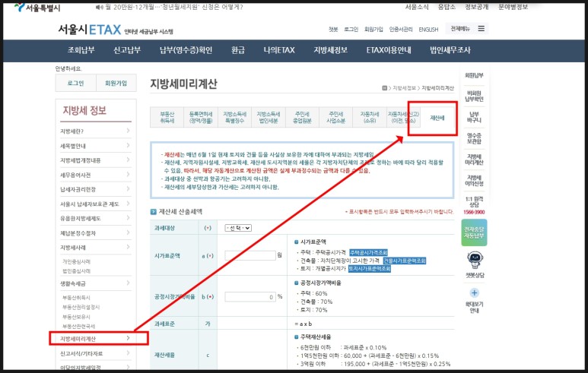Open the 정보공개 link
The height and width of the screenshot is (373, 588).
(477, 7)
